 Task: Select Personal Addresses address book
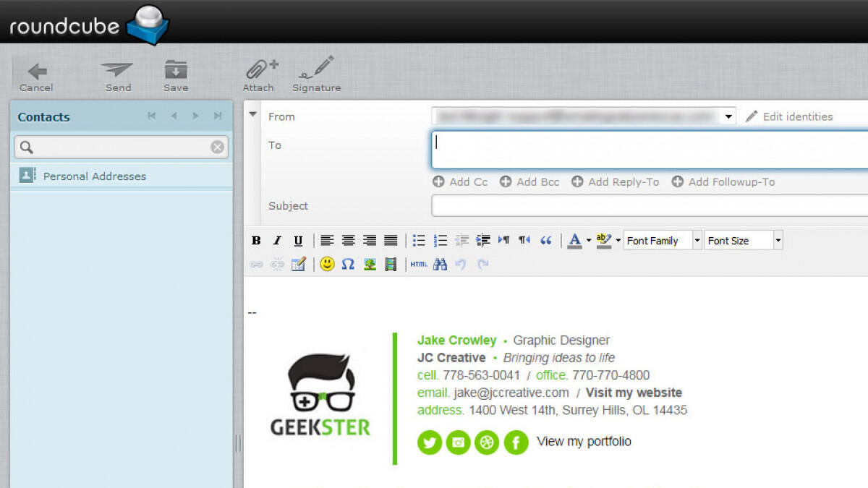click(94, 176)
